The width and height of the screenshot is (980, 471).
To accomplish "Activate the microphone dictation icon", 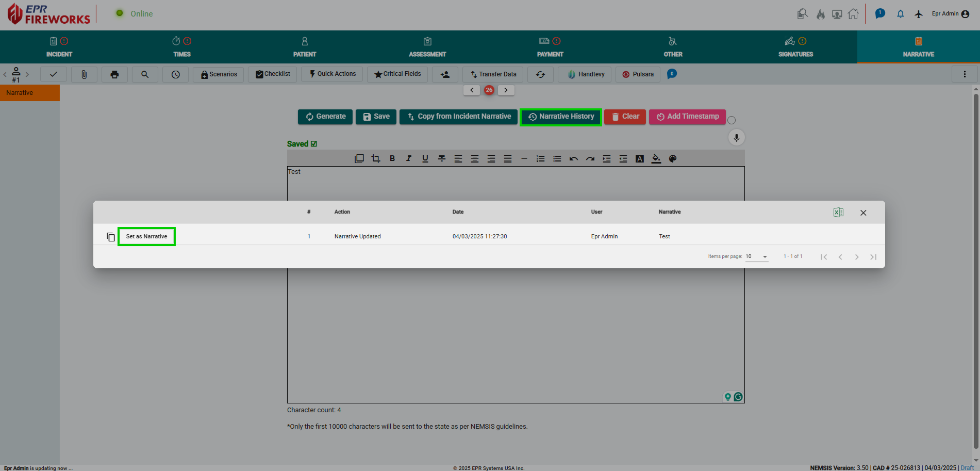I will coord(736,137).
